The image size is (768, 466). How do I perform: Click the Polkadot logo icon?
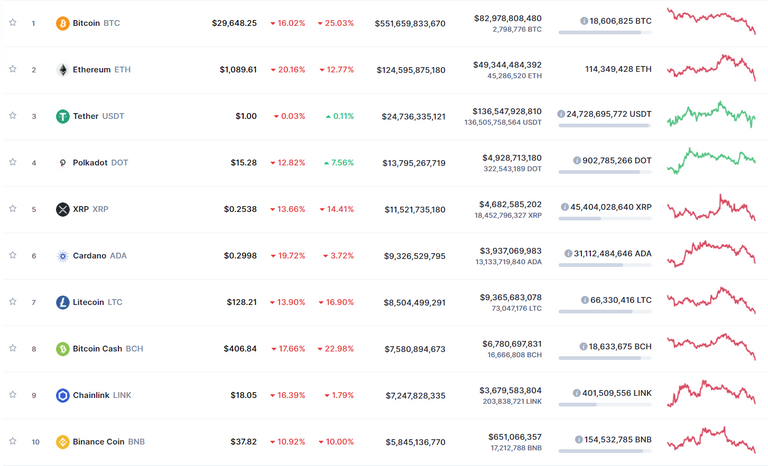click(63, 163)
